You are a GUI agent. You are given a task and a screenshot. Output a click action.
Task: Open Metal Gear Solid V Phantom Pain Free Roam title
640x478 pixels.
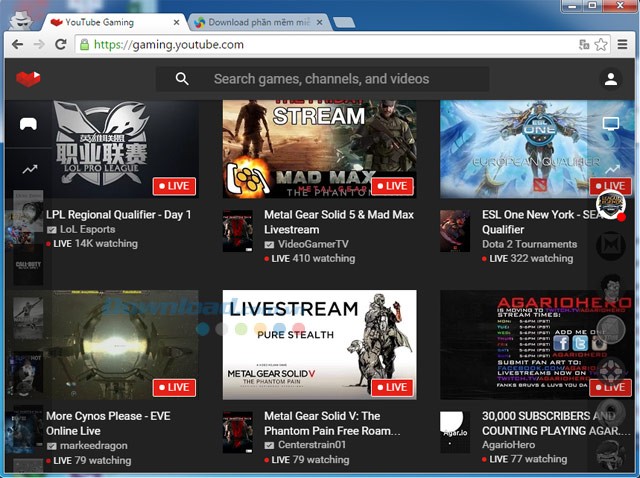click(x=332, y=423)
